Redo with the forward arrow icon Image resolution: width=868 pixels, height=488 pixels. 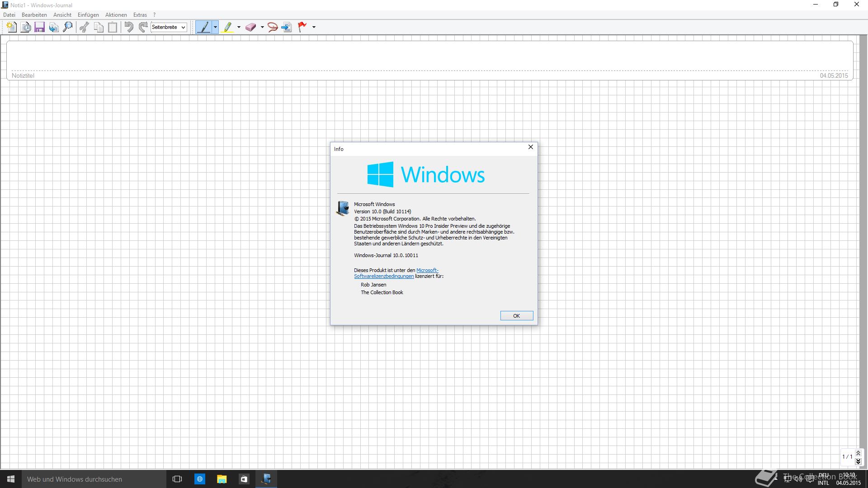(x=143, y=27)
